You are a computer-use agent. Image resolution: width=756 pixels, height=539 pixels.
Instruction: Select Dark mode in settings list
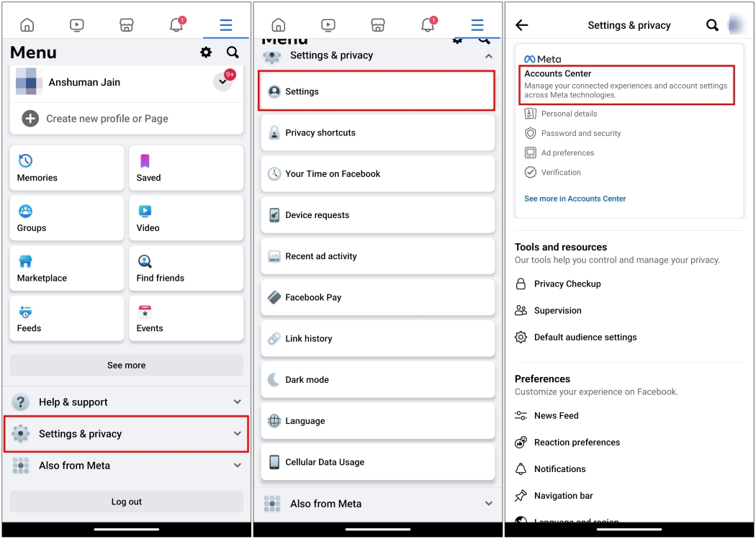click(377, 379)
